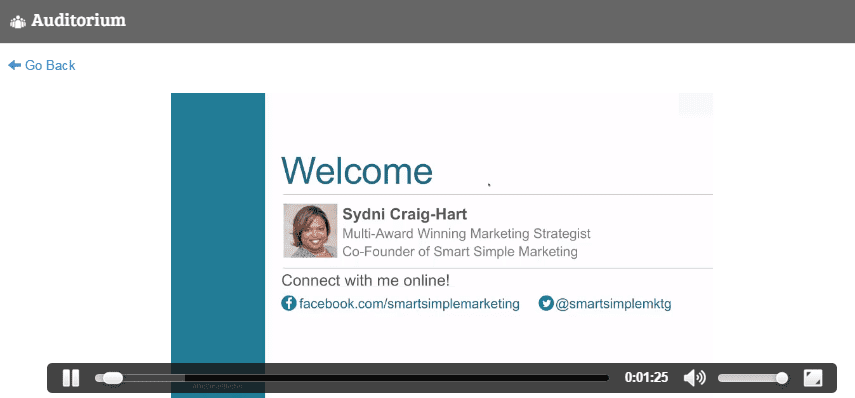Toggle fullscreen mode for the video
This screenshot has width=855, height=398.
pyautogui.click(x=812, y=378)
